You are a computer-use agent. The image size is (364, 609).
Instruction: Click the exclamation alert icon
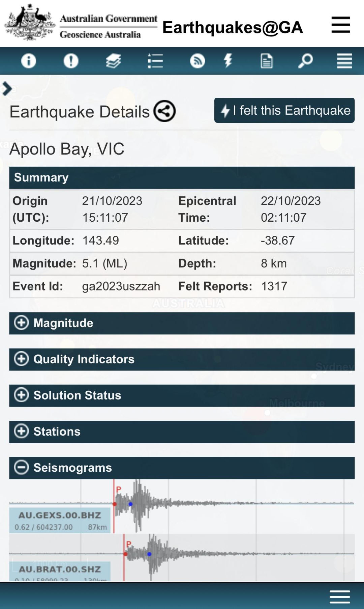(71, 61)
